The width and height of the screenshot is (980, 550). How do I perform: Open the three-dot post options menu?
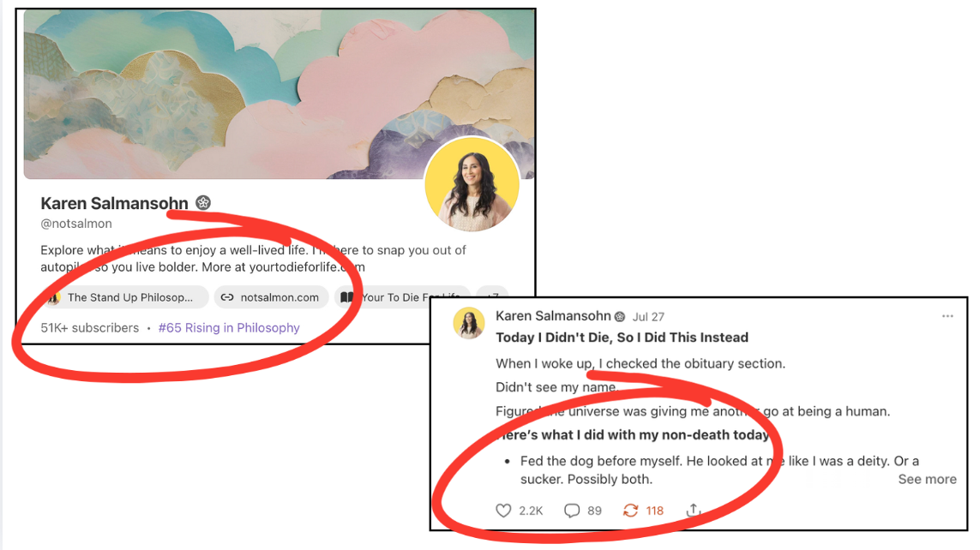pos(947,316)
